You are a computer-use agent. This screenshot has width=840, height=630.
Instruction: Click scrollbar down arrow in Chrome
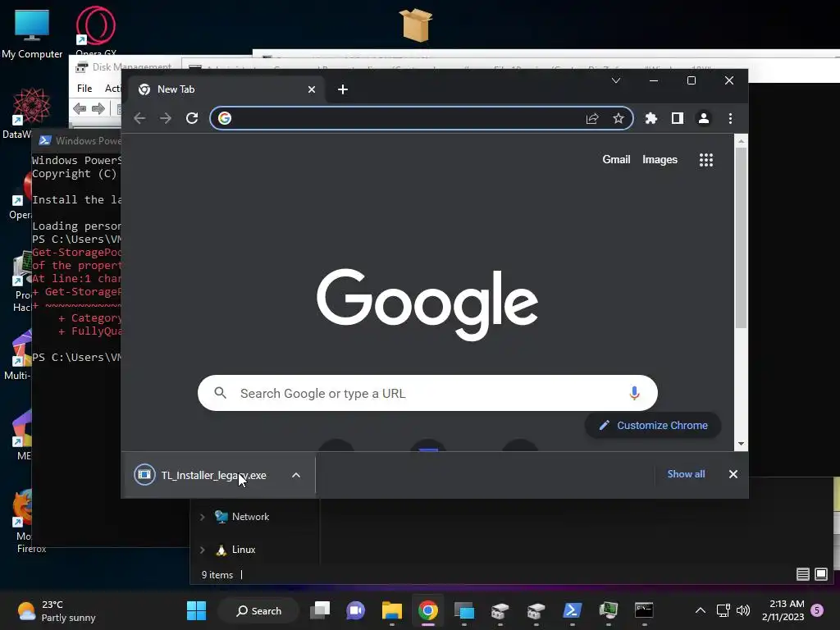click(x=741, y=444)
